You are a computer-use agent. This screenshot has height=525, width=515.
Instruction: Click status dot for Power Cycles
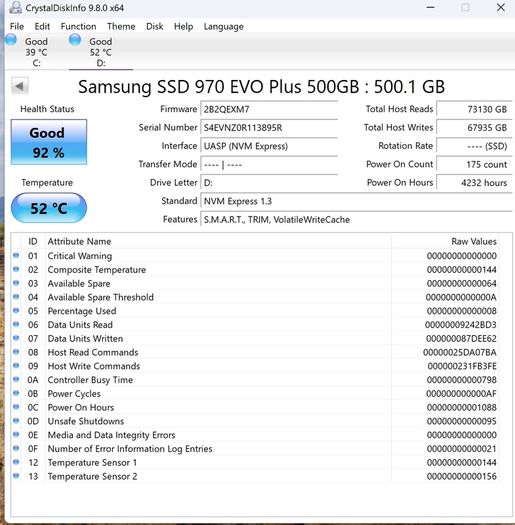[x=16, y=393]
